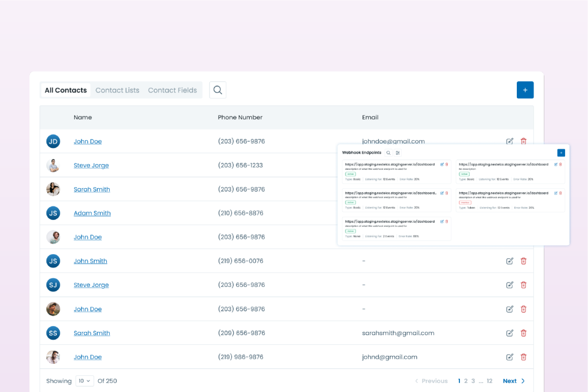Click the Previous pagination chevron
This screenshot has height=392, width=588.
coord(417,381)
